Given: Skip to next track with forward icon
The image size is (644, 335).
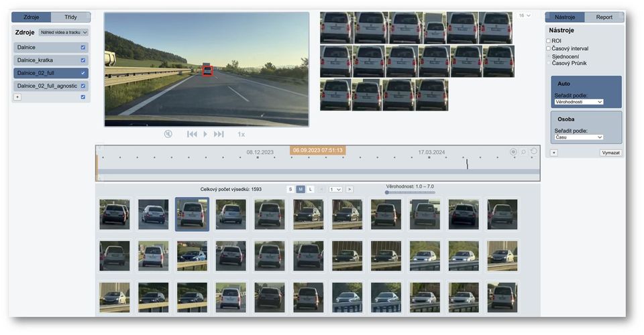Looking at the screenshot, I should coord(219,134).
